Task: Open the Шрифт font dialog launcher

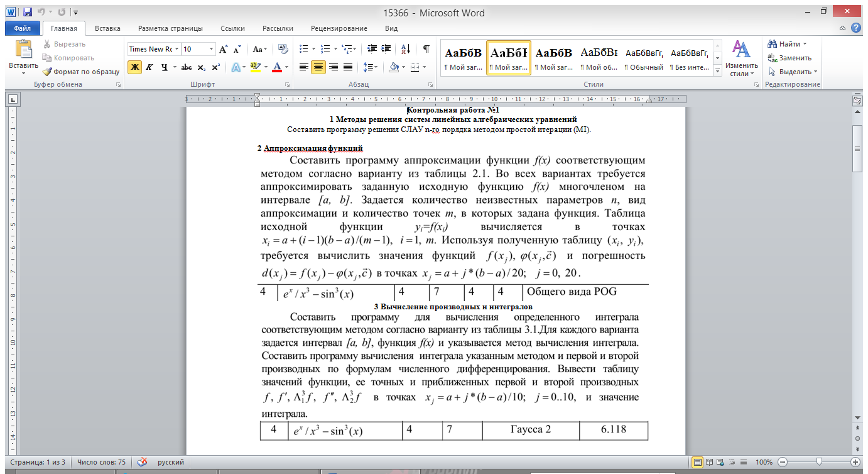Action: tap(288, 84)
